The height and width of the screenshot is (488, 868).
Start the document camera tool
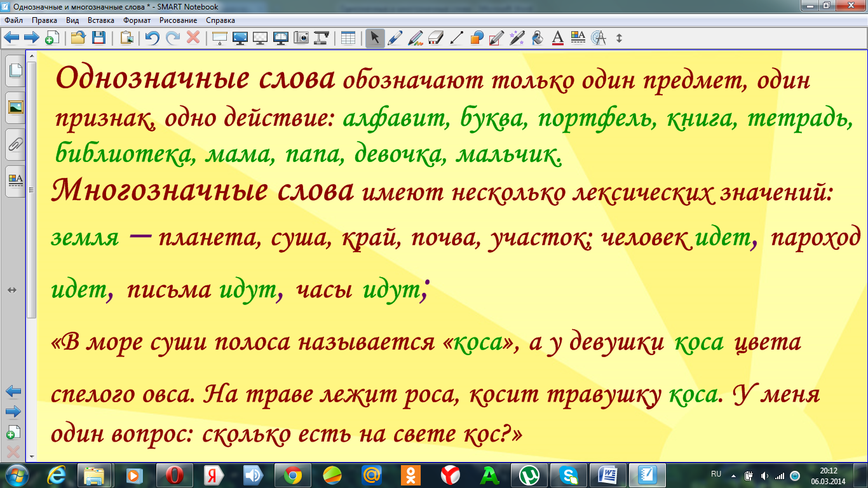[322, 38]
